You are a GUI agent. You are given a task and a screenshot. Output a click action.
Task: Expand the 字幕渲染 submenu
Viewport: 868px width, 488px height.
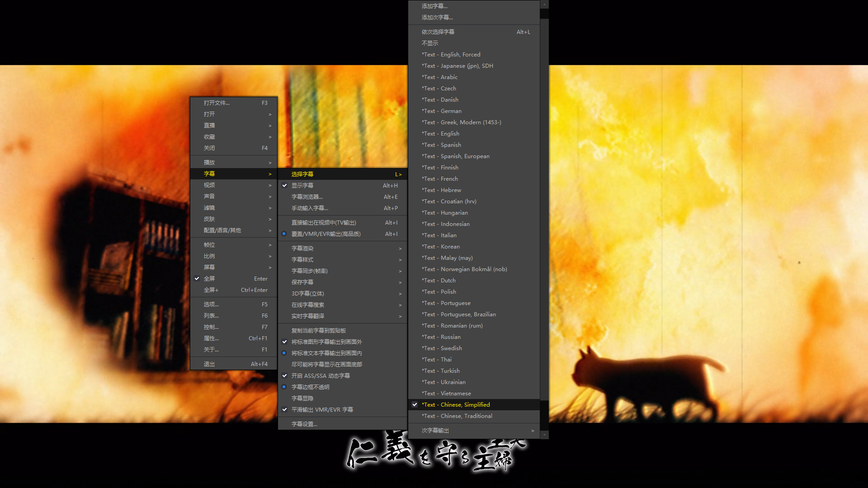pyautogui.click(x=342, y=249)
